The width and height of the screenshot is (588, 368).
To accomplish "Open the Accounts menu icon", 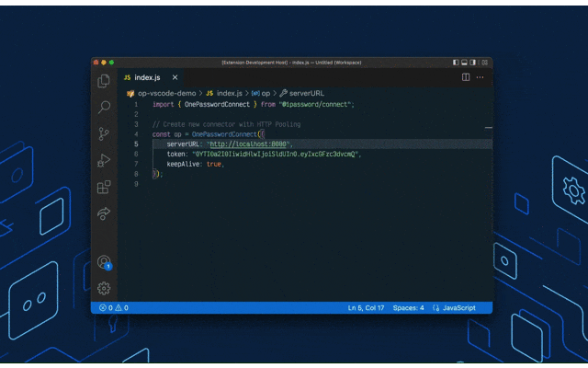I will 104,262.
